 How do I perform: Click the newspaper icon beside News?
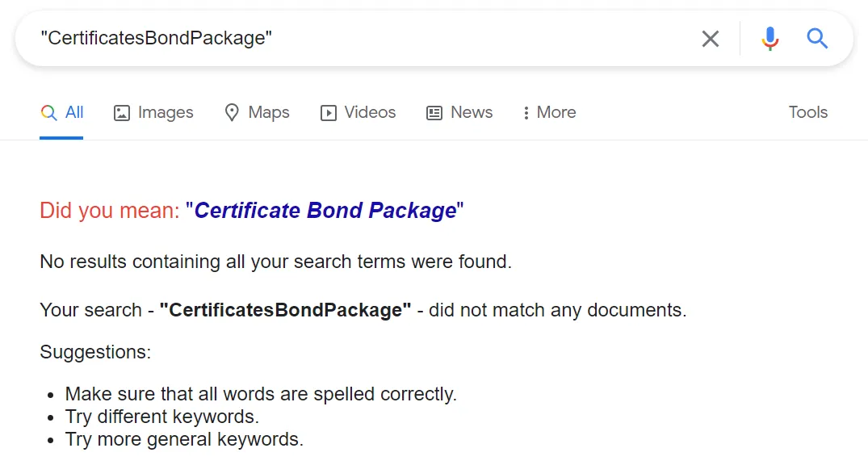(434, 113)
